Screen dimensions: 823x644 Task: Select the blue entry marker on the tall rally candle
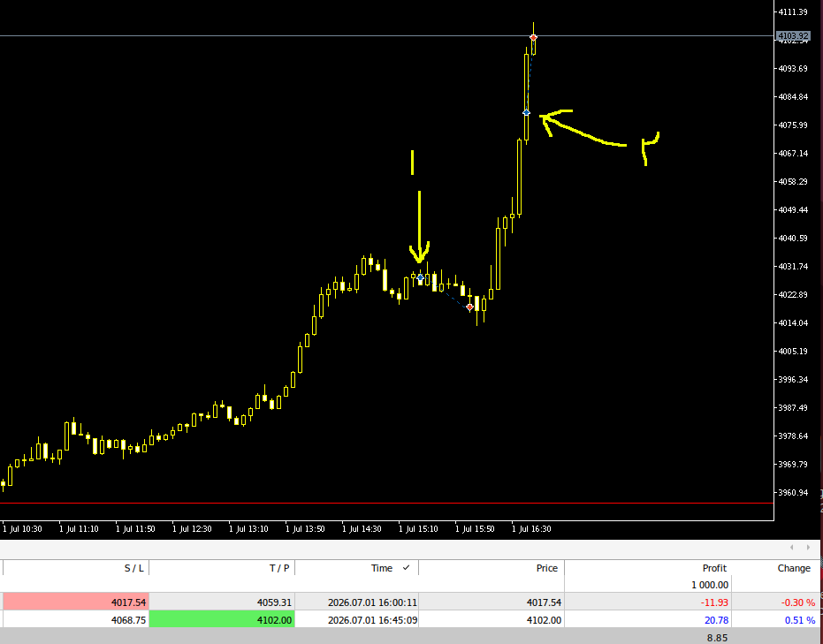pyautogui.click(x=527, y=112)
